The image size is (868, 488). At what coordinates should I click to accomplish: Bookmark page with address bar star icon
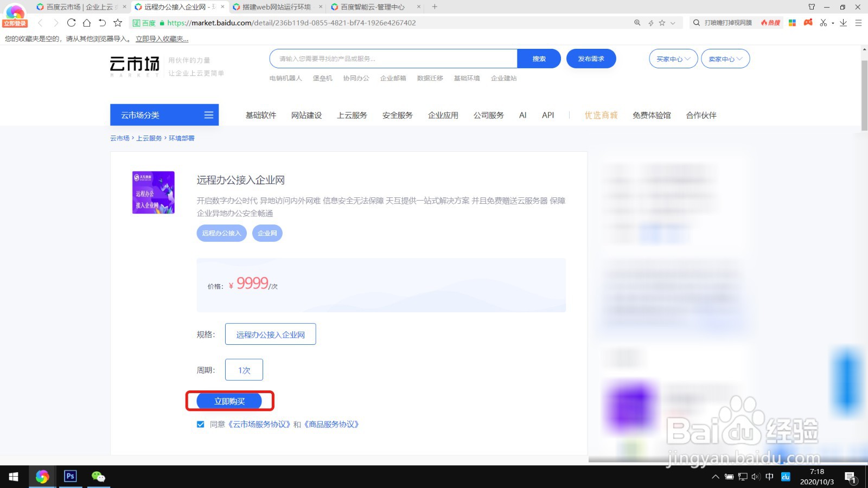[662, 23]
